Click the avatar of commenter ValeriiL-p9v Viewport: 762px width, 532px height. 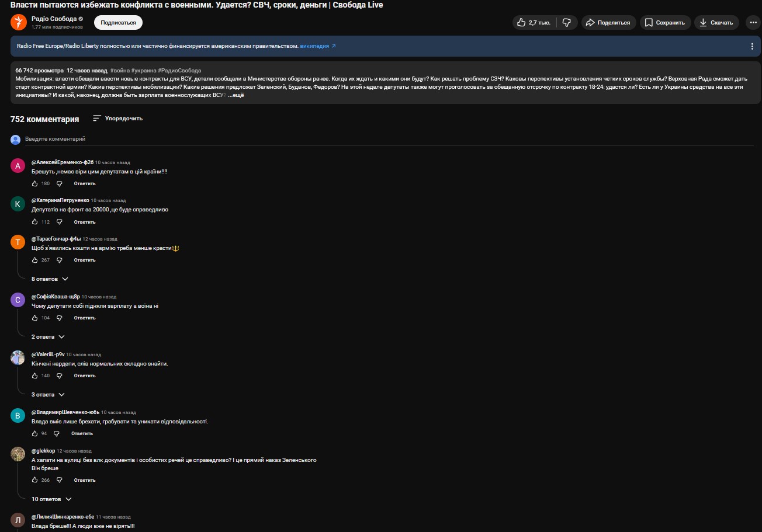click(18, 357)
